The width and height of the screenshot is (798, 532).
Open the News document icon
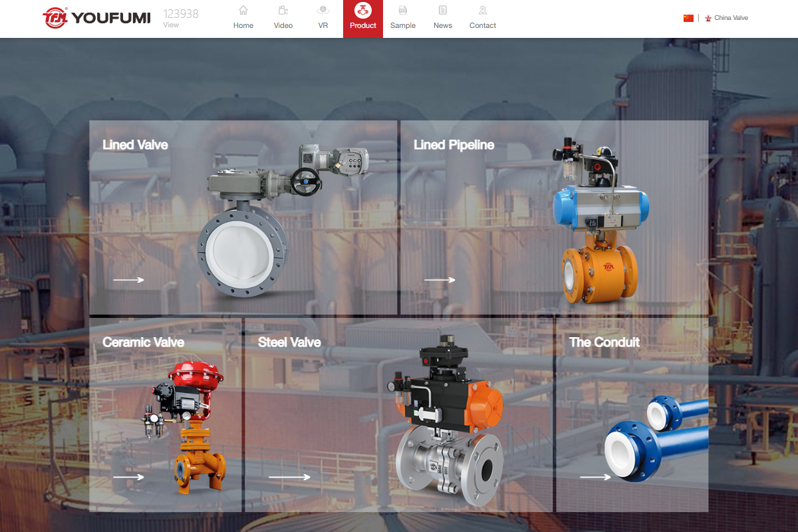pos(443,10)
